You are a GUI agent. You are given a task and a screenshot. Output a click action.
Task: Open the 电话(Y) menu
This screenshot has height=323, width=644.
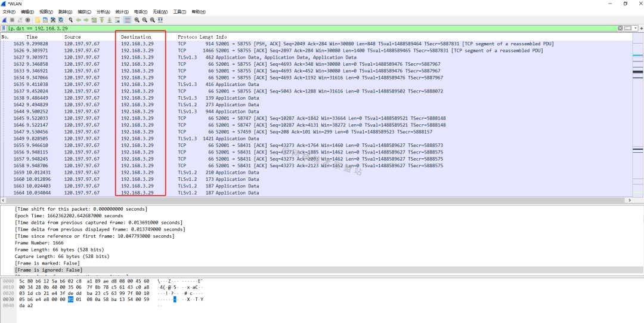click(141, 11)
